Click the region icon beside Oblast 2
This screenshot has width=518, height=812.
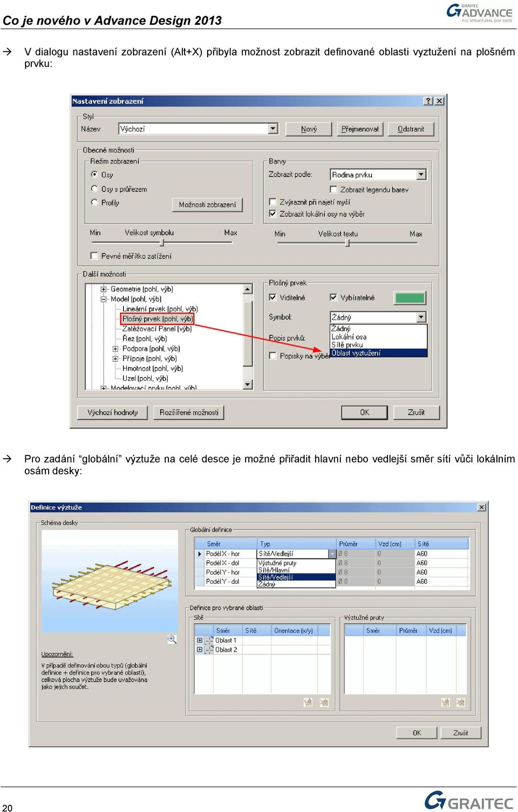209,650
